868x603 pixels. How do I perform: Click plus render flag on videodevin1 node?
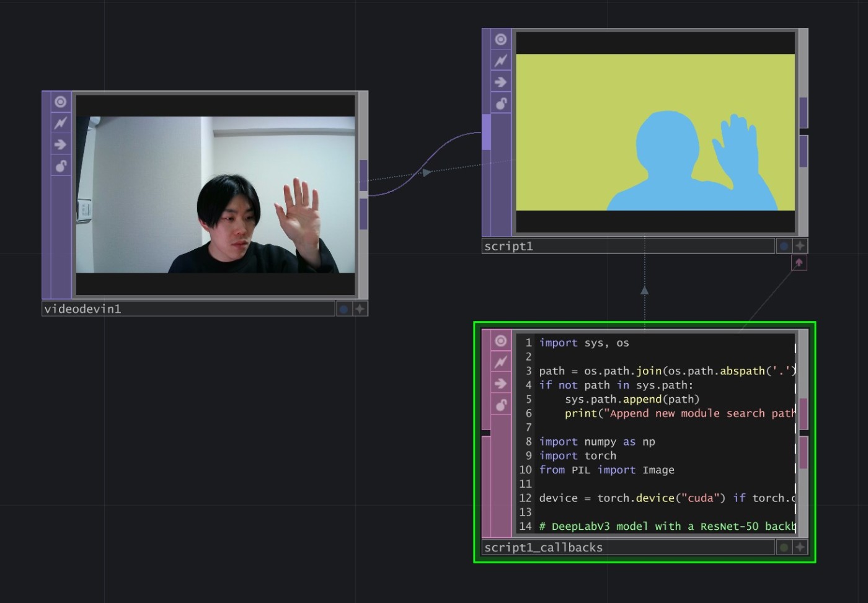(x=360, y=309)
